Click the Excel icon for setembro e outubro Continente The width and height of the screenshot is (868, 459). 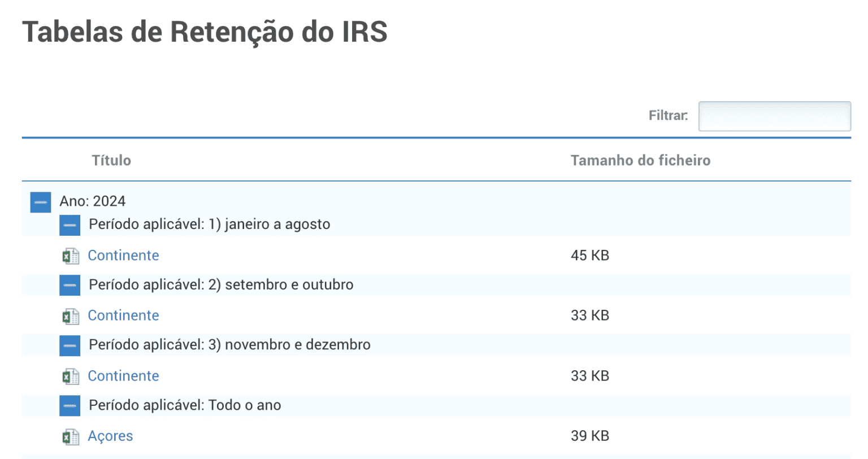[x=70, y=316]
